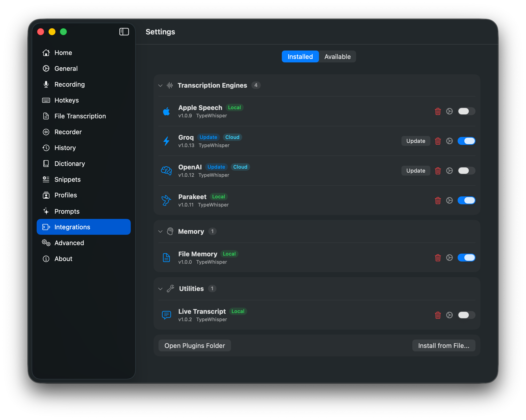Click the Apple Speech engine icon
The width and height of the screenshot is (526, 420).
point(166,111)
